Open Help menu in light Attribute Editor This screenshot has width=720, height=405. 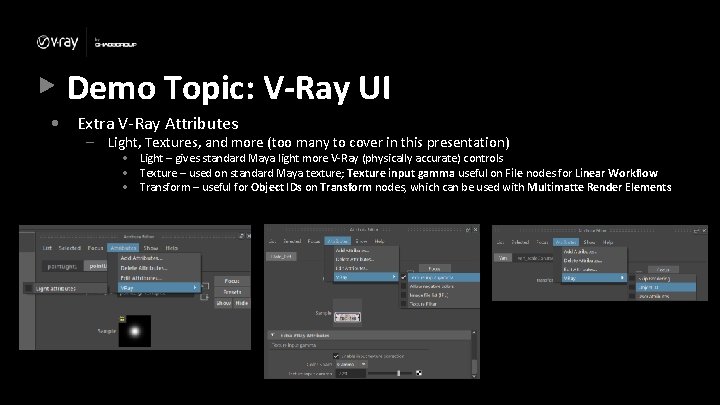[x=171, y=248]
